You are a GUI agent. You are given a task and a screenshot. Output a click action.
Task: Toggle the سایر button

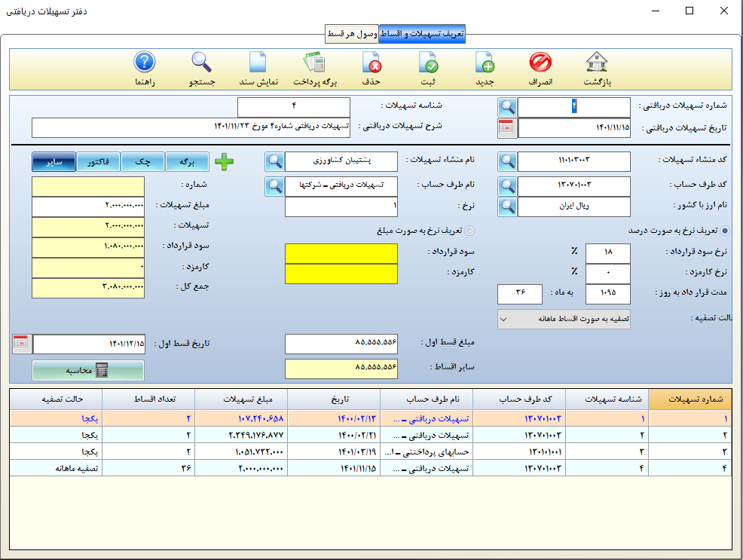54,161
